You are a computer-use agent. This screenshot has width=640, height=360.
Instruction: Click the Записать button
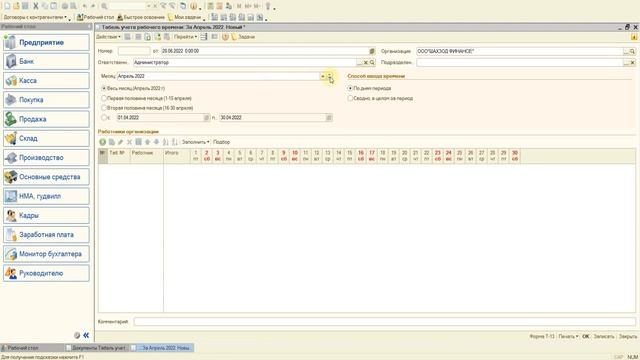click(604, 336)
